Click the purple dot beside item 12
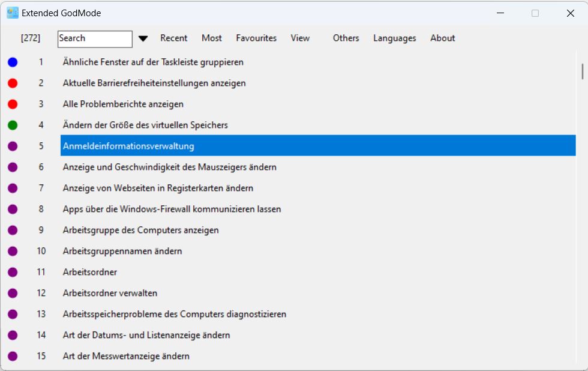The image size is (588, 371). click(13, 293)
